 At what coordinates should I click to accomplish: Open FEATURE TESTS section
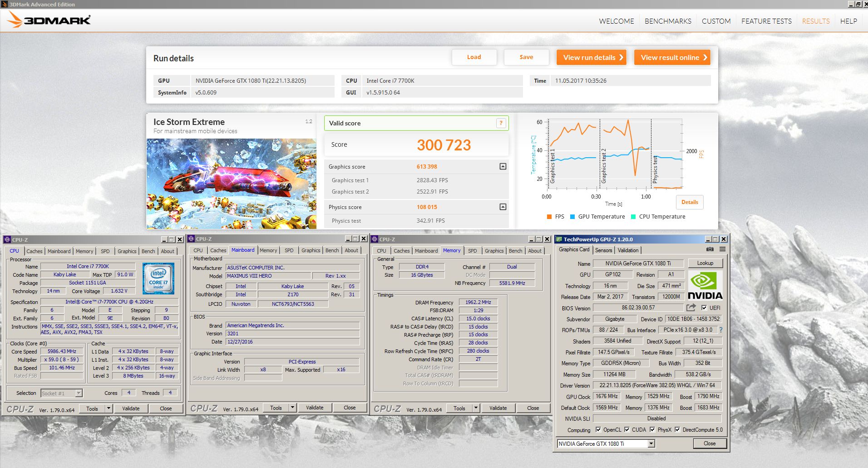point(766,21)
